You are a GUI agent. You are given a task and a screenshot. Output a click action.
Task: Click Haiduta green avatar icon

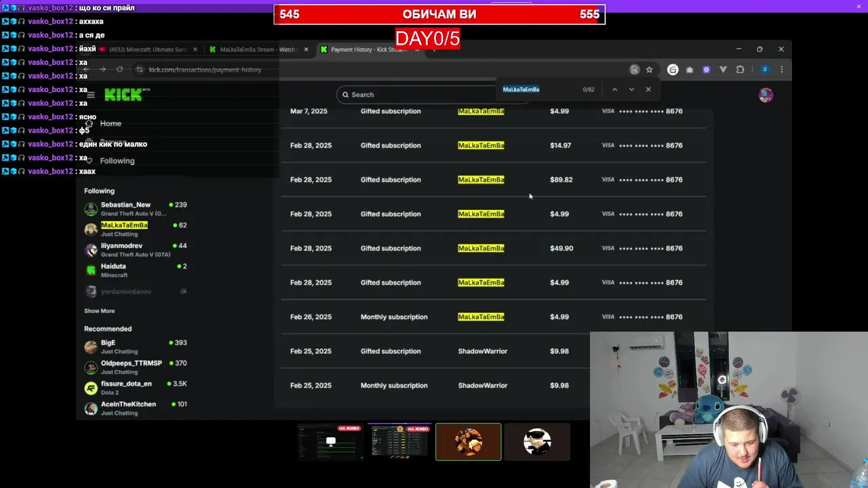pos(91,270)
